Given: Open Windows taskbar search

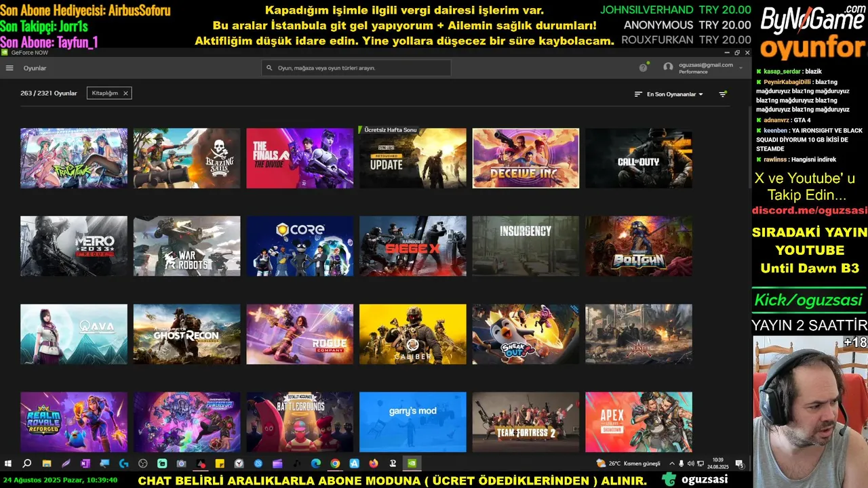Looking at the screenshot, I should [27, 464].
